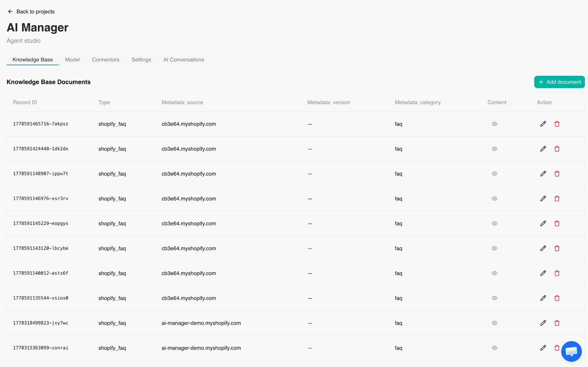Delete record 1778591424448-1dk2dx
The image size is (588, 367).
557,149
